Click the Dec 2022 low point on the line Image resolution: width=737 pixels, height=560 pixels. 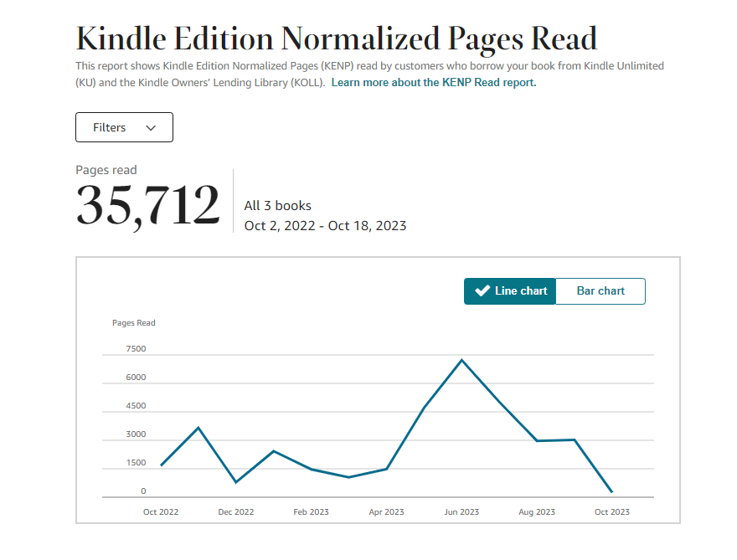[236, 482]
